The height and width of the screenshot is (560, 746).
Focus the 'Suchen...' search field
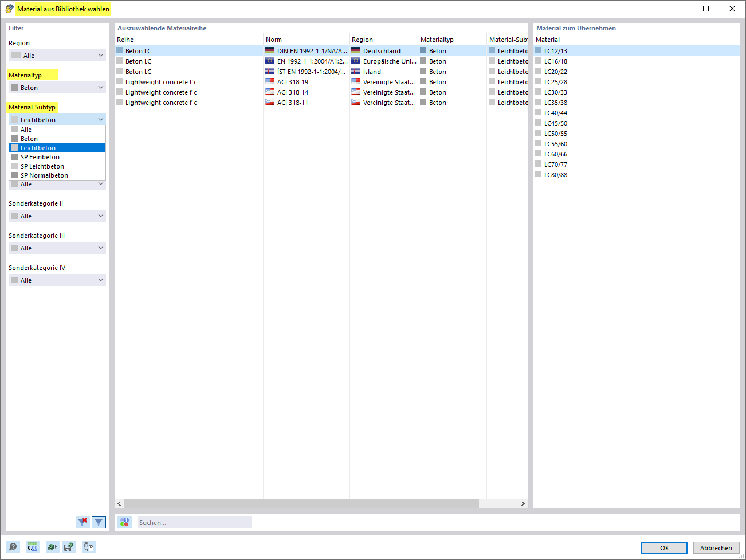[x=194, y=522]
